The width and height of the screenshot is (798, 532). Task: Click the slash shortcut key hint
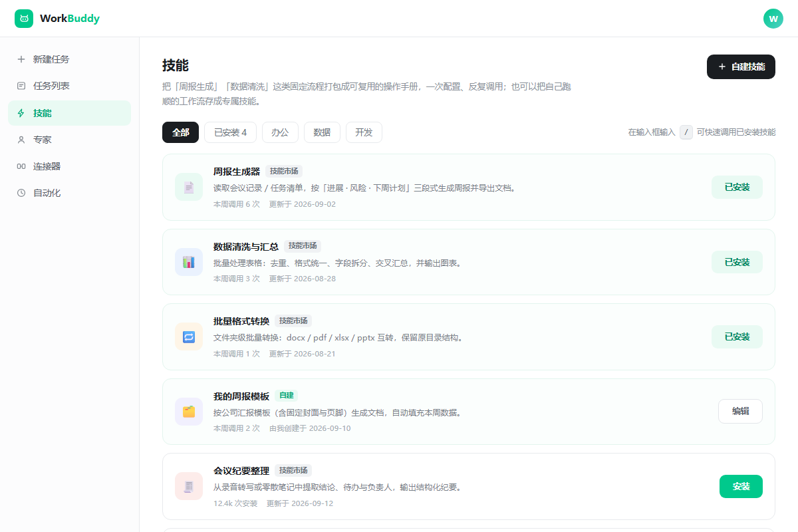(x=686, y=132)
